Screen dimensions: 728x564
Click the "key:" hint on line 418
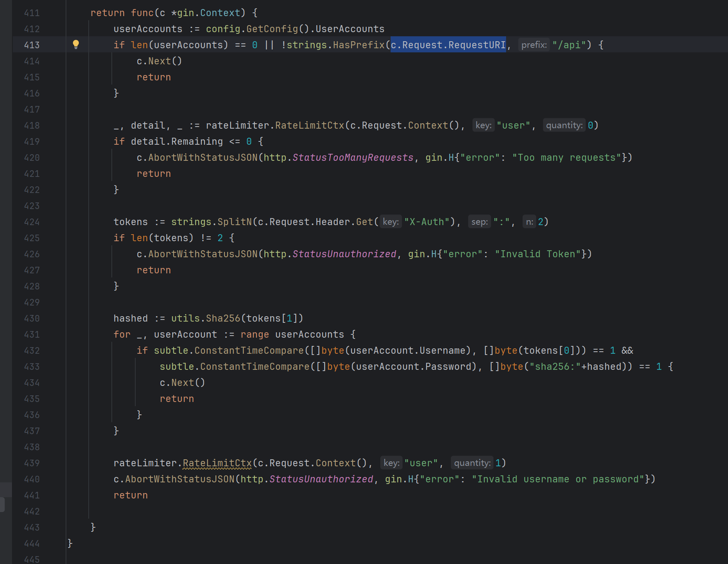pos(483,125)
